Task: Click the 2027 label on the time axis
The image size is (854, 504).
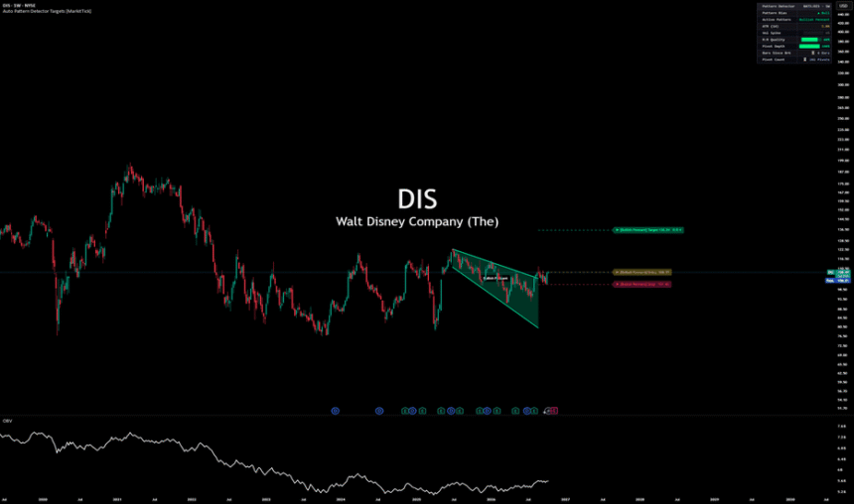Action: pyautogui.click(x=565, y=499)
